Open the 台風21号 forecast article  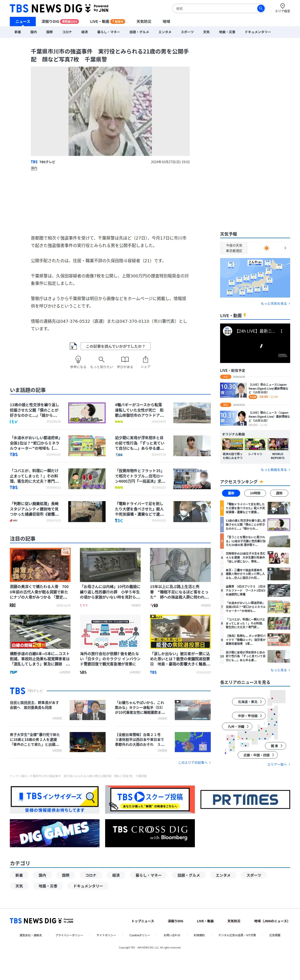click(x=163, y=742)
